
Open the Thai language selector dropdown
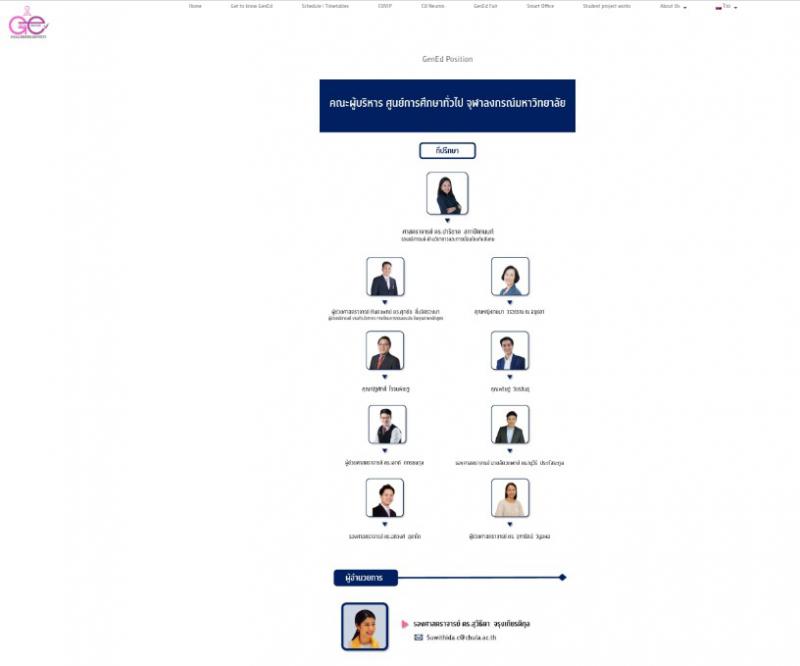point(730,6)
